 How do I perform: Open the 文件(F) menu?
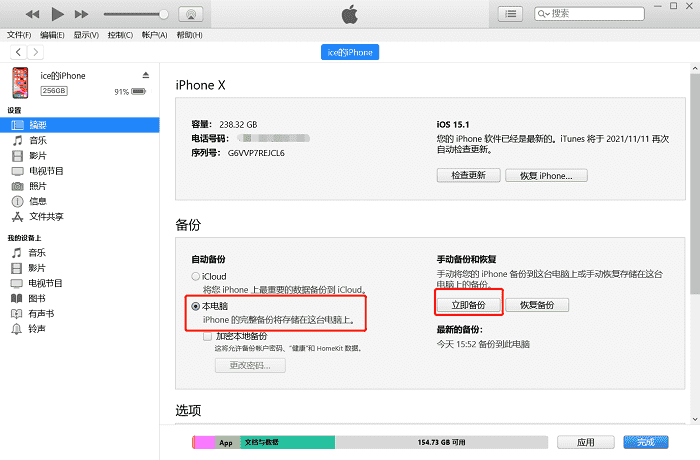19,35
